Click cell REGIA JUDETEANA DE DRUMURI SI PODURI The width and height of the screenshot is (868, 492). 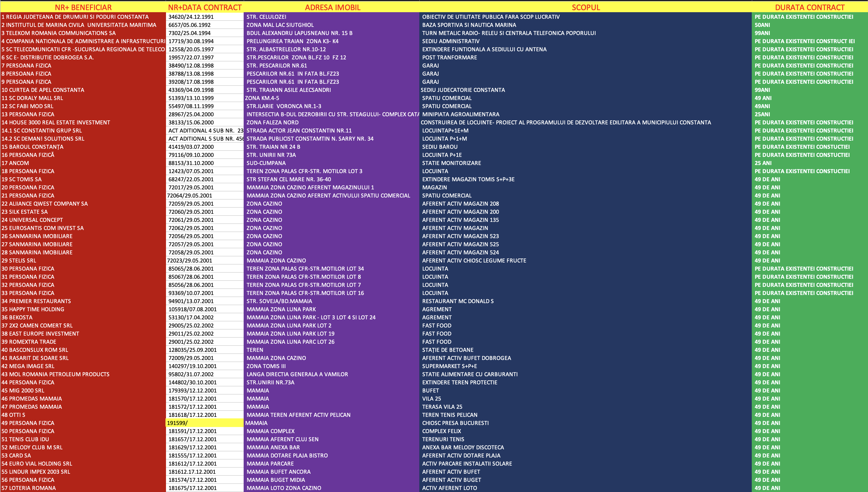pyautogui.click(x=75, y=17)
